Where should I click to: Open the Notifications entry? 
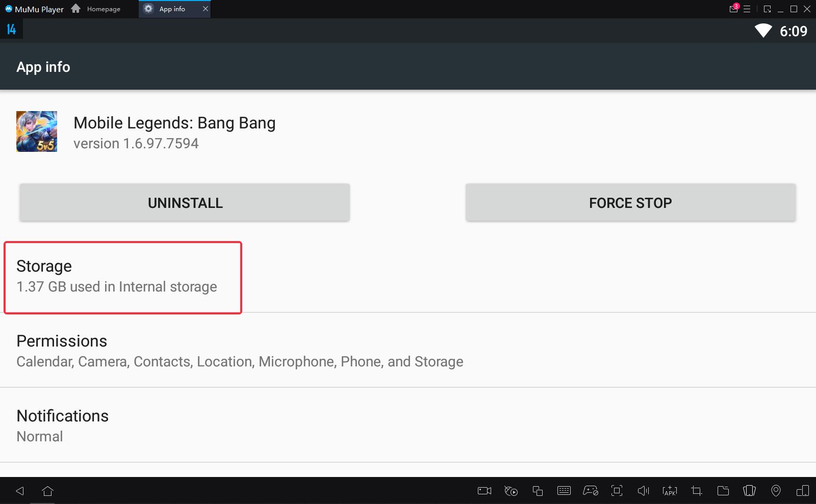tap(408, 426)
